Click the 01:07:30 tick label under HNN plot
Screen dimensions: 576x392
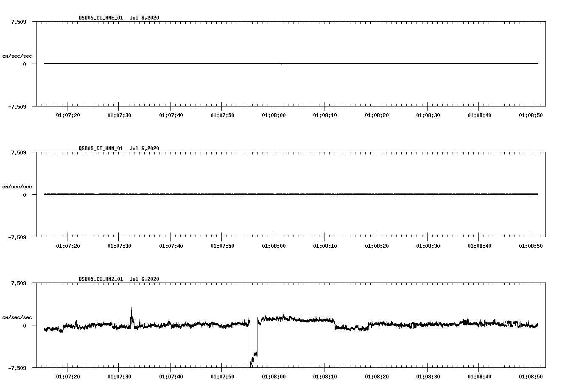(x=119, y=246)
